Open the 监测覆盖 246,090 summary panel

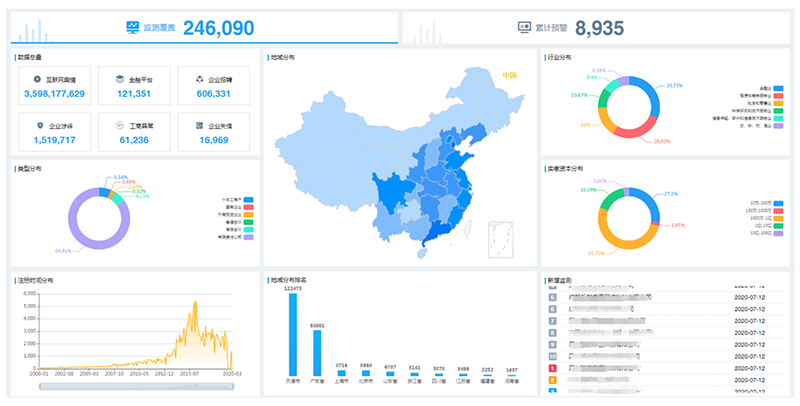coord(204,28)
